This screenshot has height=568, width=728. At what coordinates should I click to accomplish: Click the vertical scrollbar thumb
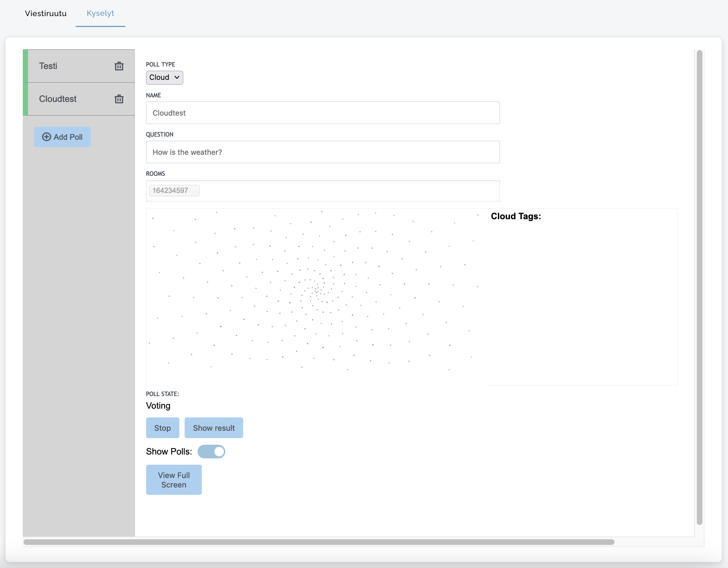pos(699,287)
